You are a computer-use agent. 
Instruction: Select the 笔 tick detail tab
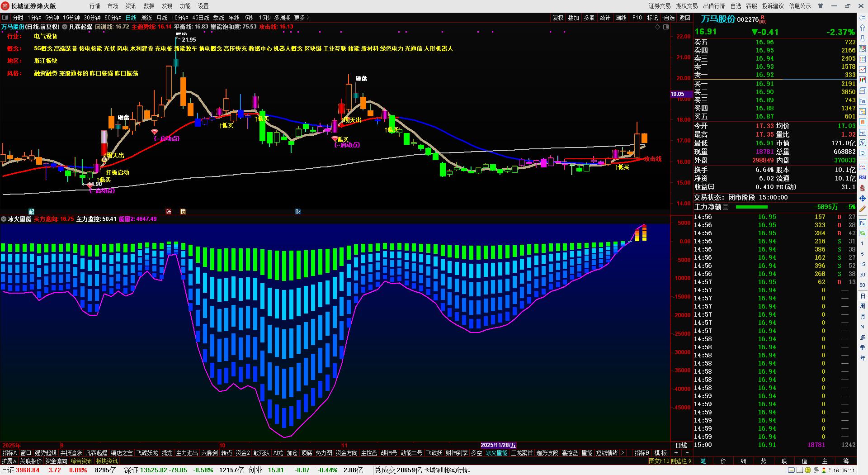[703, 461]
